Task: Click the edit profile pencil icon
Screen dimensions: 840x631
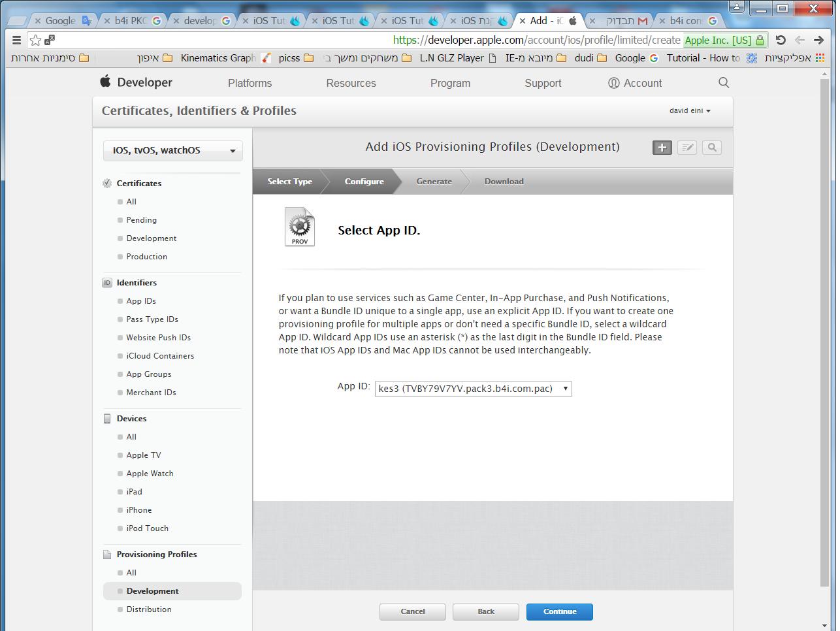Action: click(687, 148)
